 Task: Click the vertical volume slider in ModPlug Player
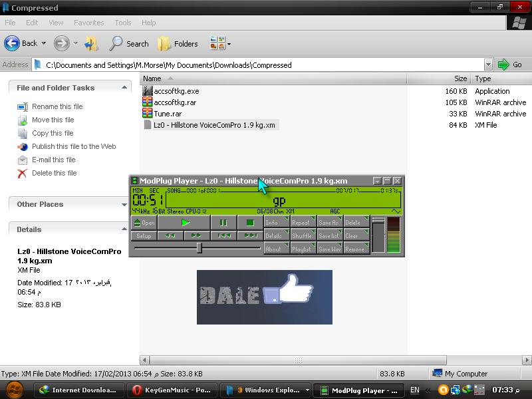378,235
